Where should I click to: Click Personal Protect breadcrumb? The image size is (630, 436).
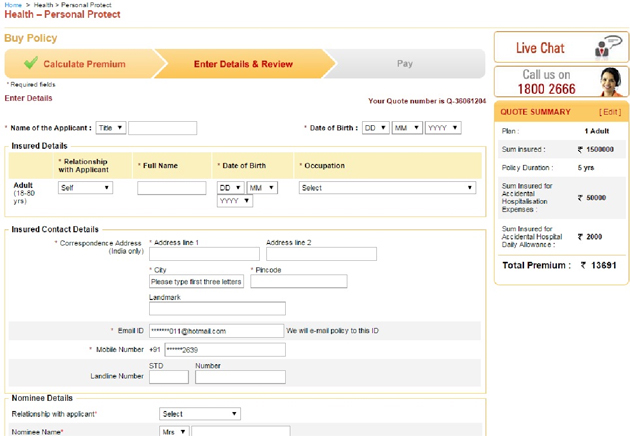click(86, 5)
